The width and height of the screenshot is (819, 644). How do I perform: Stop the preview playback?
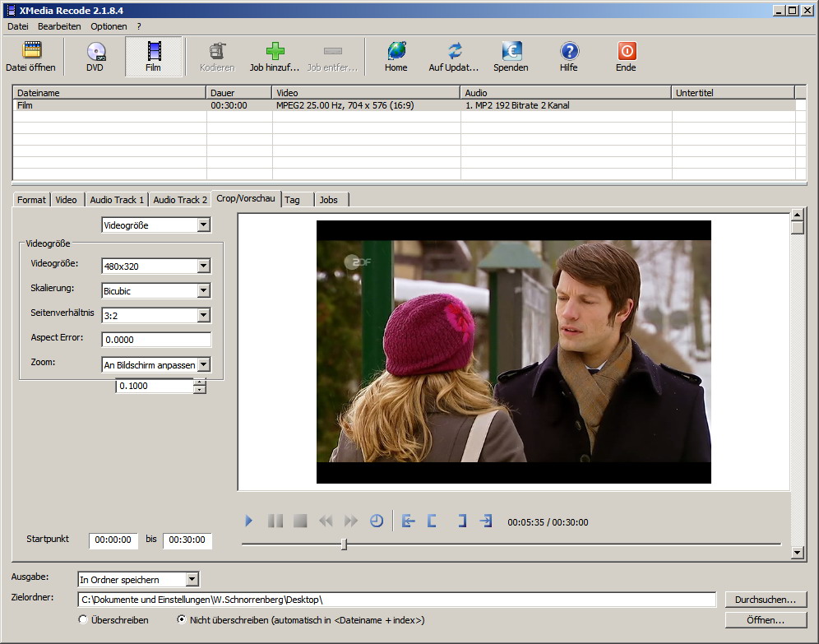coord(300,521)
